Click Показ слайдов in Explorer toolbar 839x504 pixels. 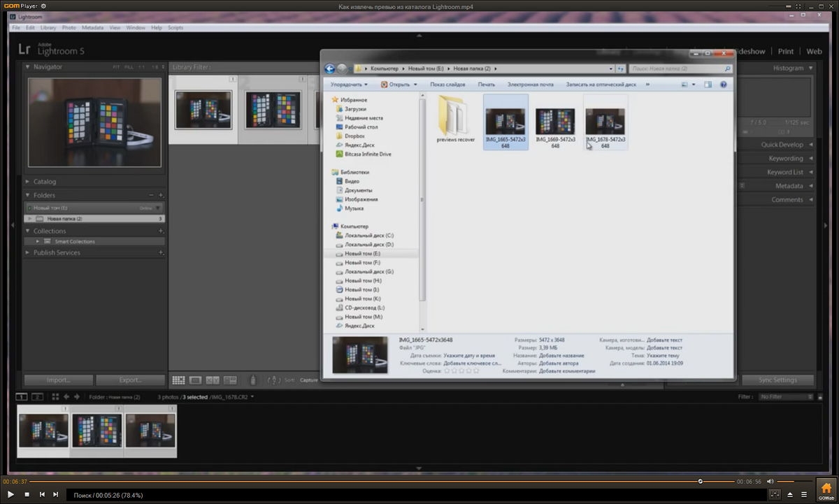[447, 85]
